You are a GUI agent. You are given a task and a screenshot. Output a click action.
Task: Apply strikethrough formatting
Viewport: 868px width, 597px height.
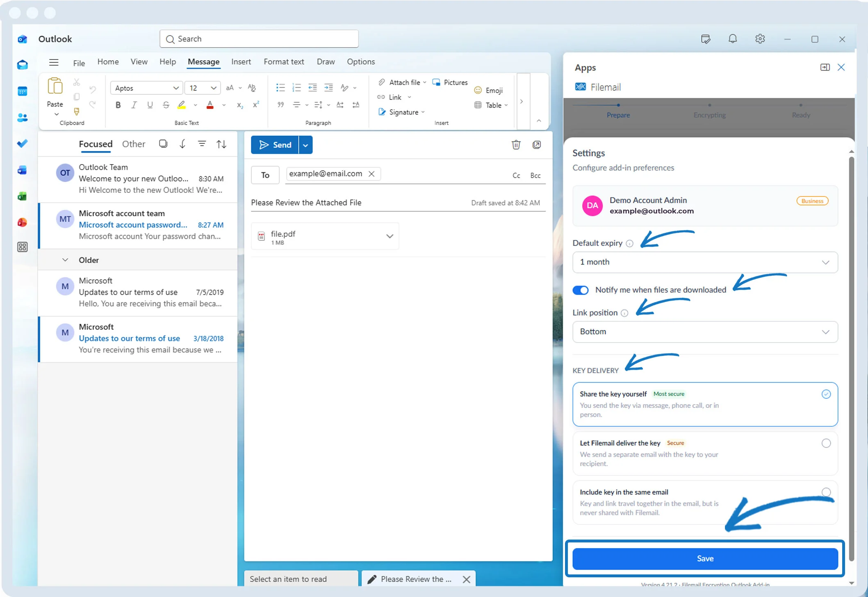point(166,105)
